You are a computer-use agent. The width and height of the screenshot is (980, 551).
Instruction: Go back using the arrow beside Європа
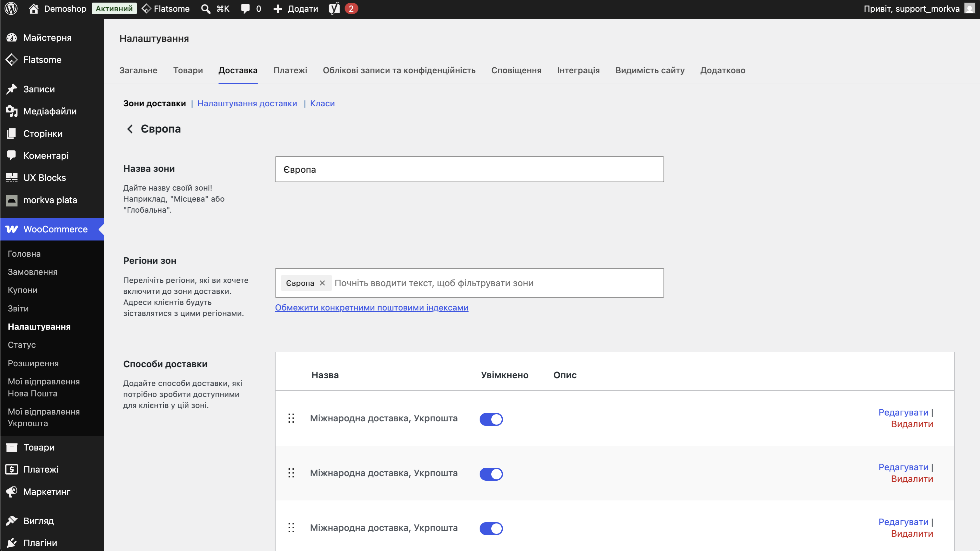[130, 129]
